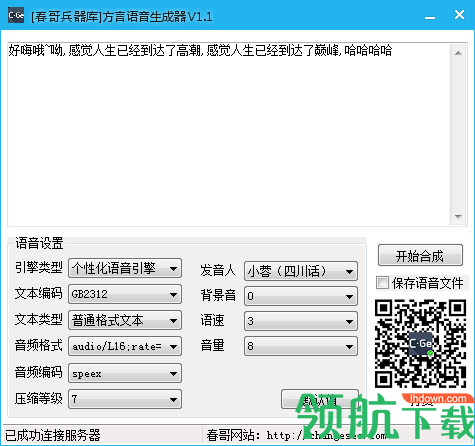This screenshot has height=446, width=475.
Task: Choose a voice in 发音人 dropdown
Action: [301, 271]
